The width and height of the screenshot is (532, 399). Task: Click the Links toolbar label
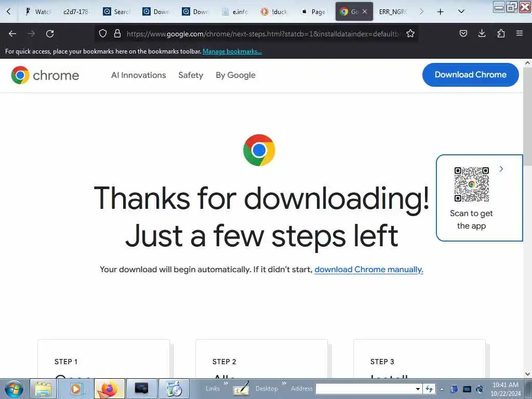[x=212, y=389]
